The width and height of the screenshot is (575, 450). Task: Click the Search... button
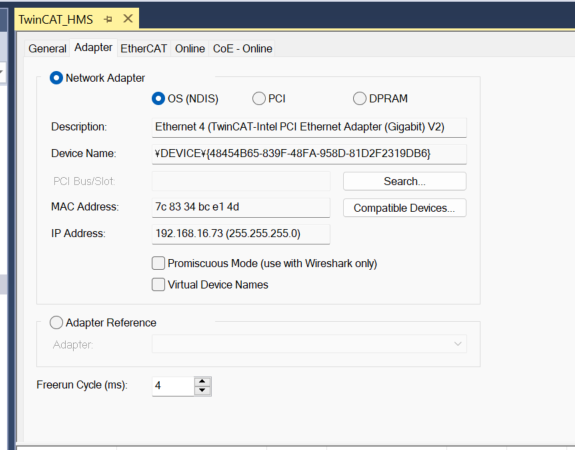click(x=404, y=181)
